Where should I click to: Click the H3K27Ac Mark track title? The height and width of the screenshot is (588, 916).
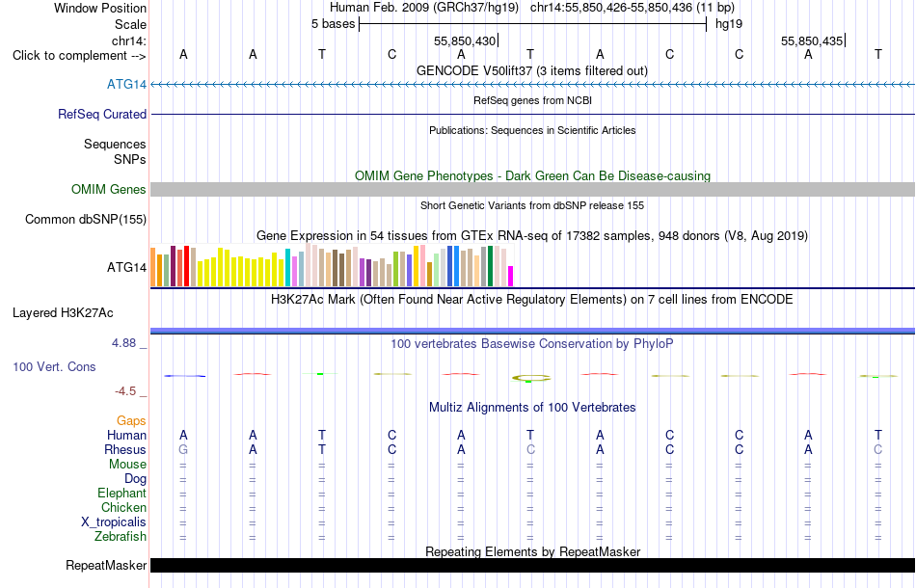[532, 300]
